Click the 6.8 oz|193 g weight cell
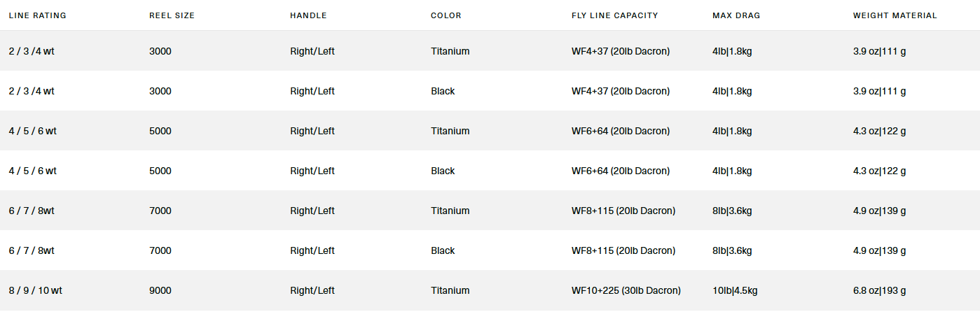980x312 pixels. coord(879,290)
